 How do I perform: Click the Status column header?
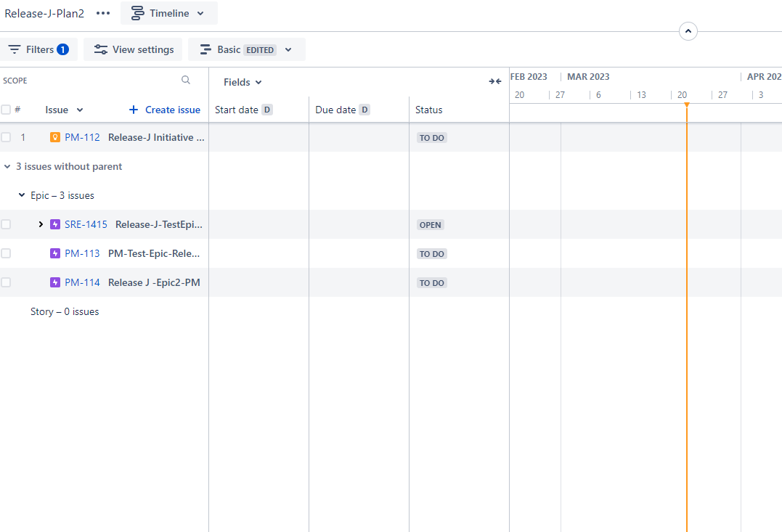pyautogui.click(x=429, y=110)
